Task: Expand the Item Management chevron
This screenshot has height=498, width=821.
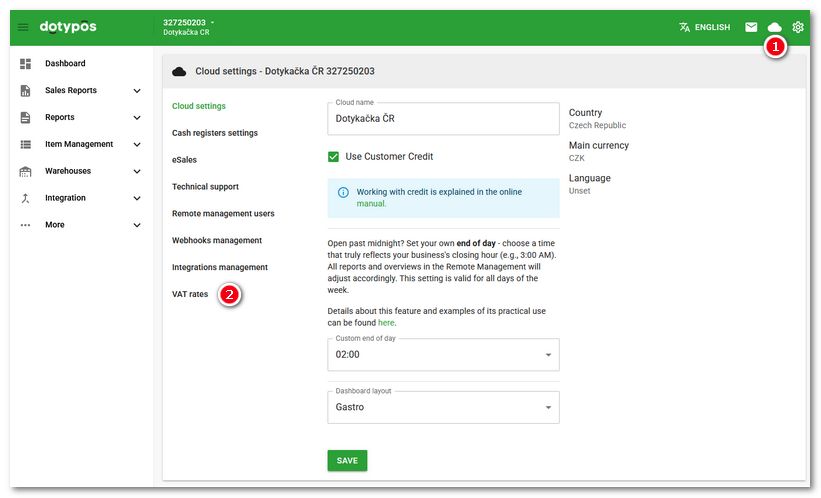Action: (137, 145)
